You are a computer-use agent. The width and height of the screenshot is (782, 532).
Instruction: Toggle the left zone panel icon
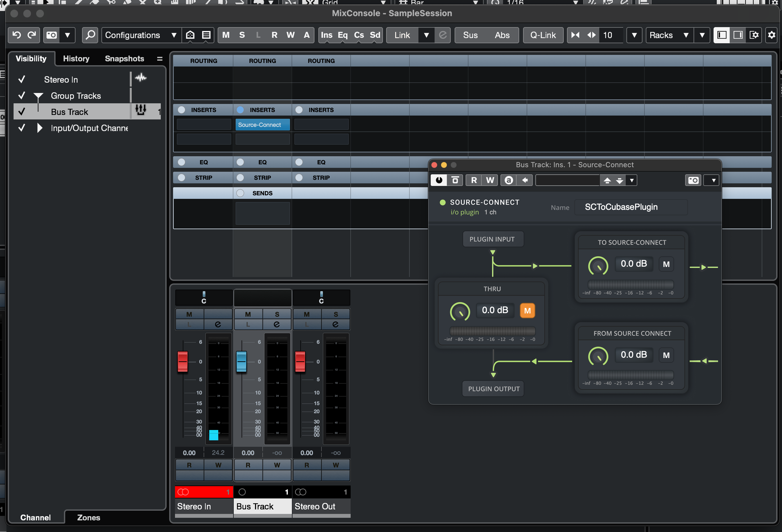(721, 35)
